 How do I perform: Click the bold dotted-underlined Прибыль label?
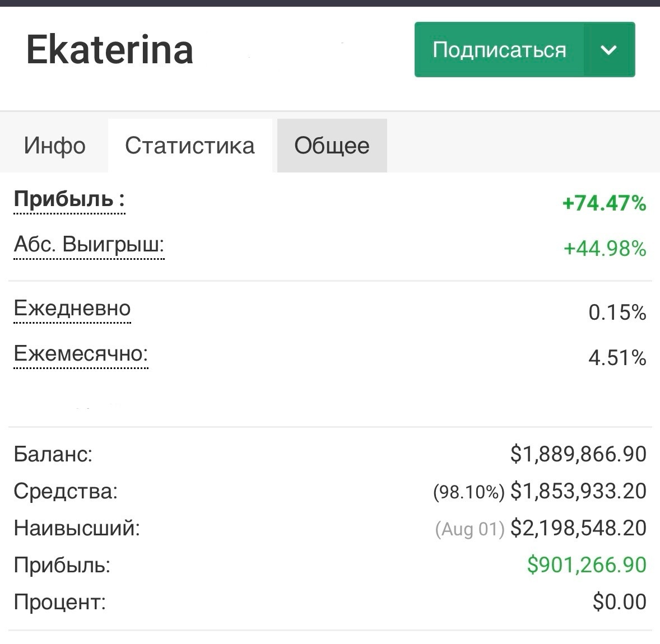tap(69, 199)
